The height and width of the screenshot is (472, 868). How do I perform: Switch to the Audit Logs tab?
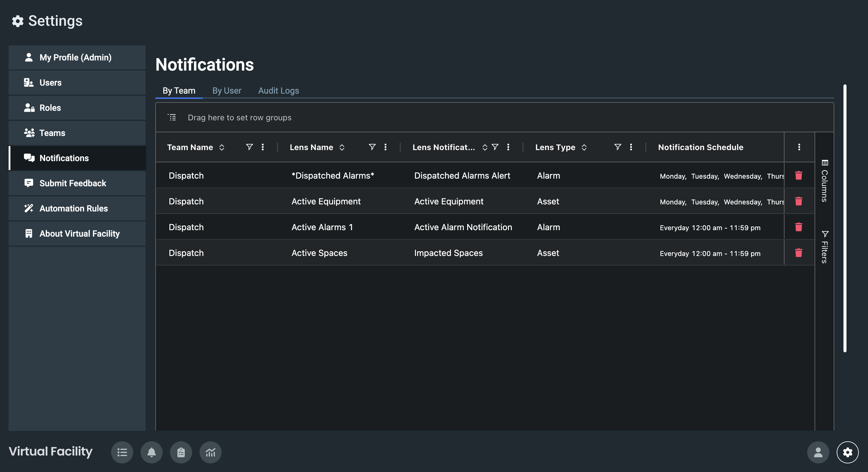[x=278, y=91]
